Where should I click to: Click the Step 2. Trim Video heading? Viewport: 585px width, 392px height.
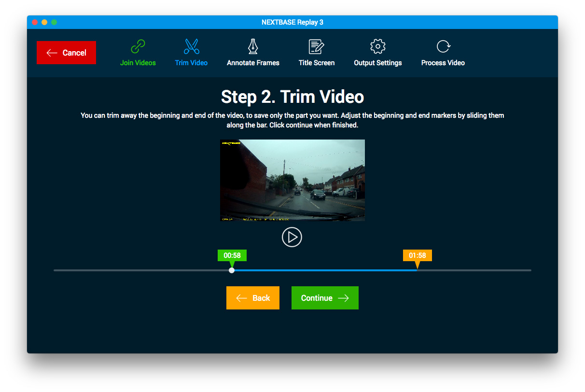tap(292, 97)
